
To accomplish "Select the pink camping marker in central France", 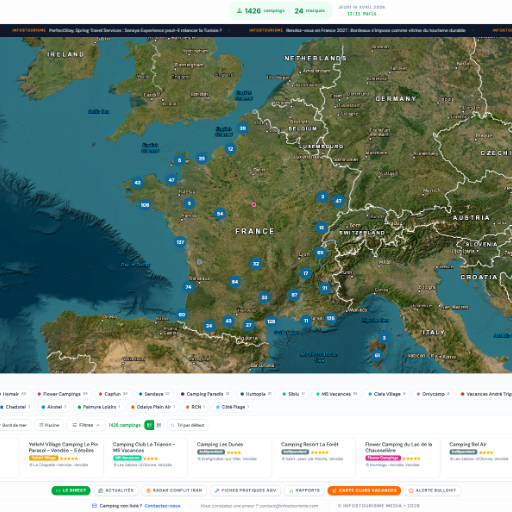I will [x=254, y=204].
